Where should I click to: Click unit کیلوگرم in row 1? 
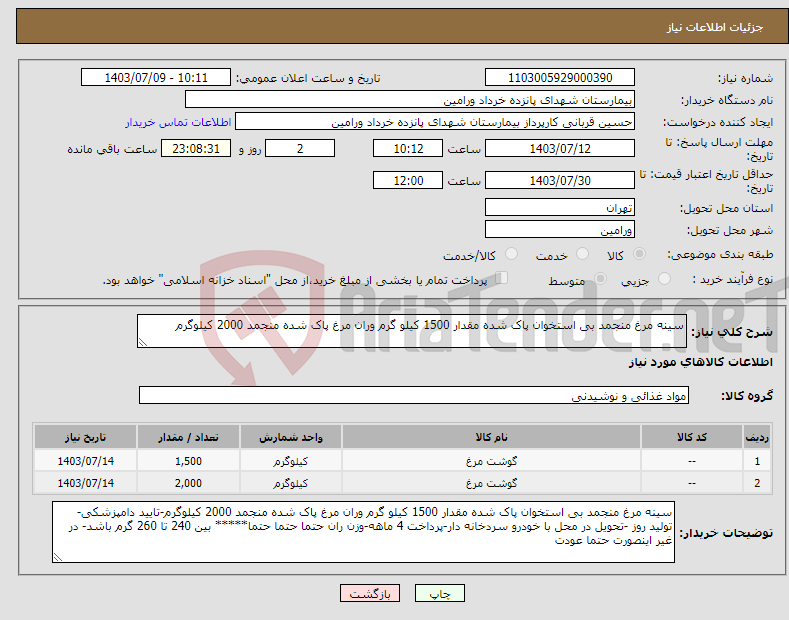coord(291,461)
